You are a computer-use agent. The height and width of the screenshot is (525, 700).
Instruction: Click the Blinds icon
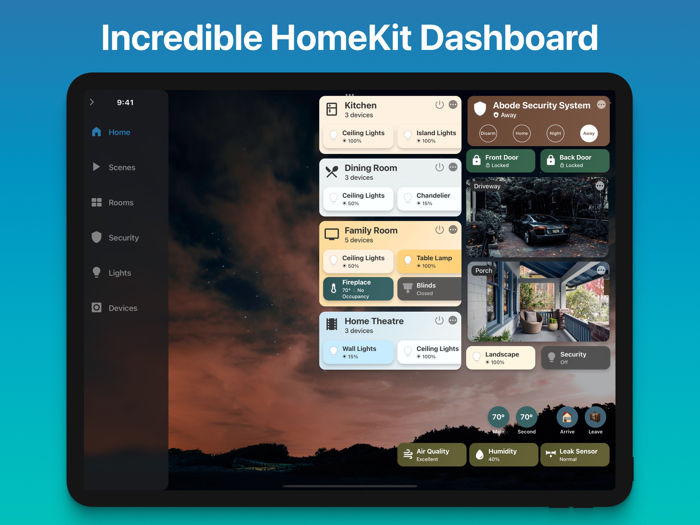pyautogui.click(x=408, y=287)
